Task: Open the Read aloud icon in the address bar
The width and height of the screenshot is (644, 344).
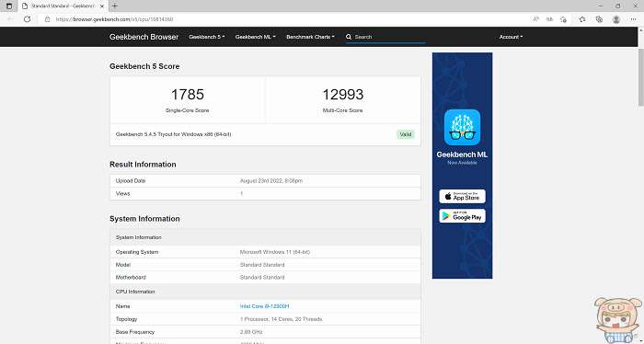Action: coord(535,19)
